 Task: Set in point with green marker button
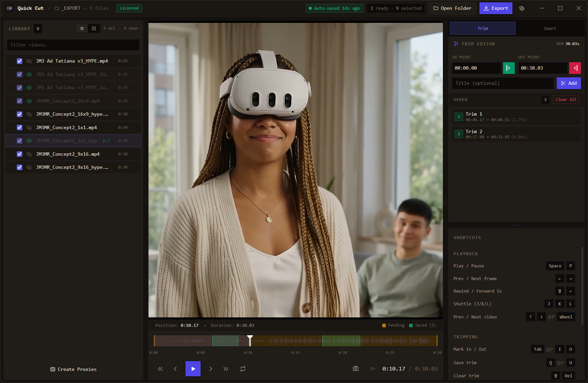[508, 68]
